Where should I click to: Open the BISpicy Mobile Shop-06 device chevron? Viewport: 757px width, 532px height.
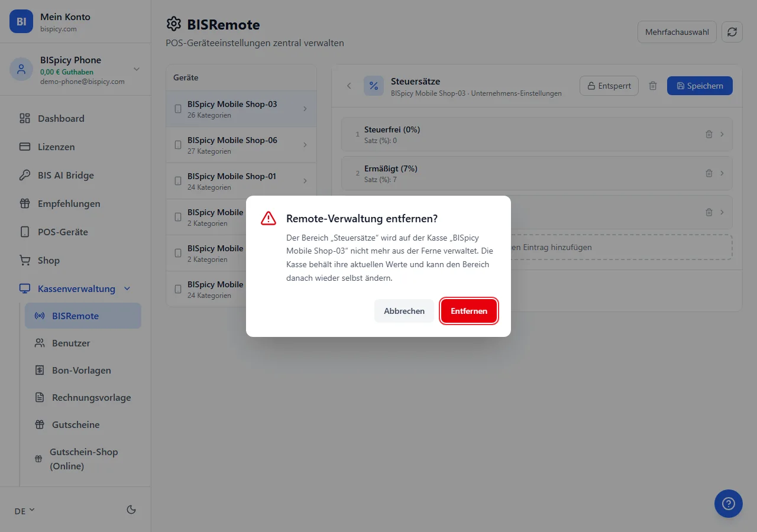point(305,145)
